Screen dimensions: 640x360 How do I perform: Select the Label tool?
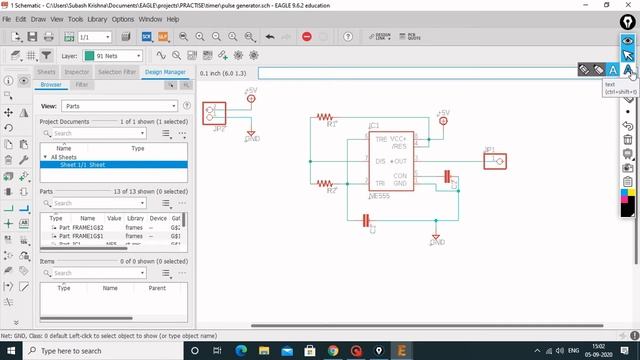(24, 223)
